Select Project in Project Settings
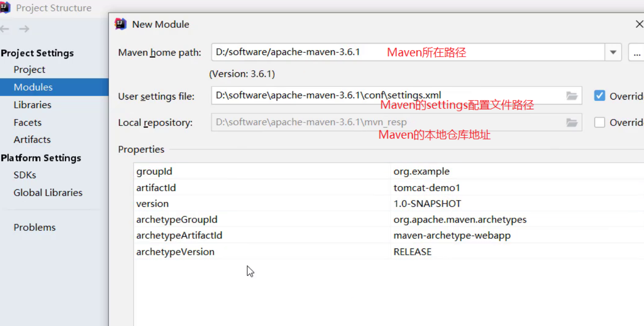 (x=29, y=70)
